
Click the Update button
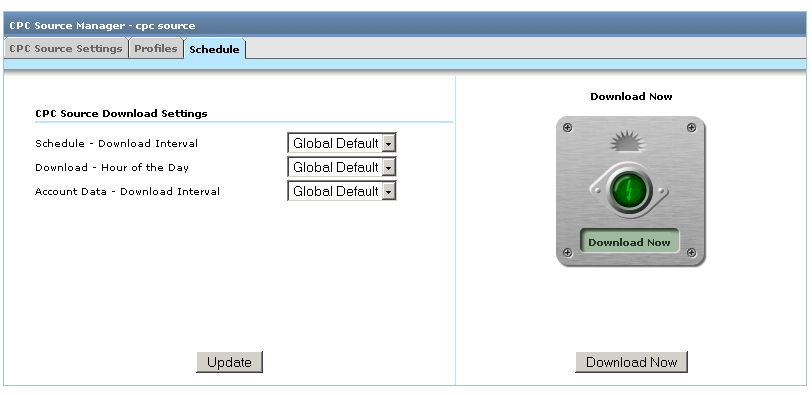[229, 362]
